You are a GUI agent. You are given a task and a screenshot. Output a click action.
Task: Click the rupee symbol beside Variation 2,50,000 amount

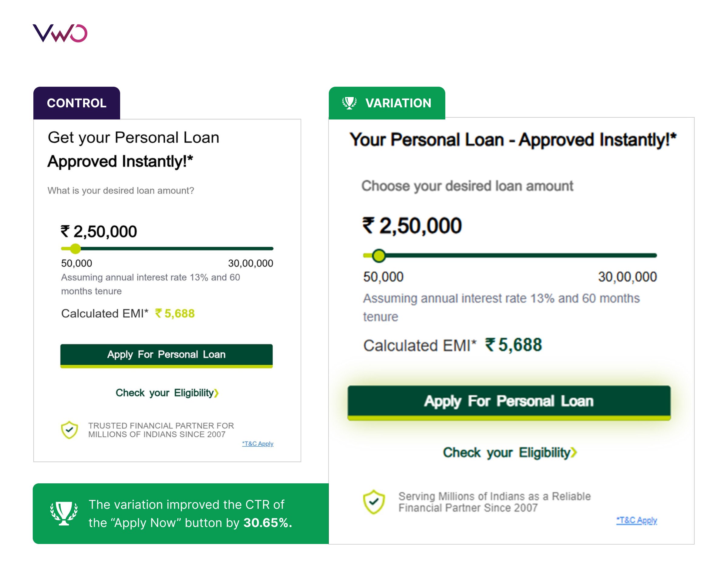coord(369,225)
